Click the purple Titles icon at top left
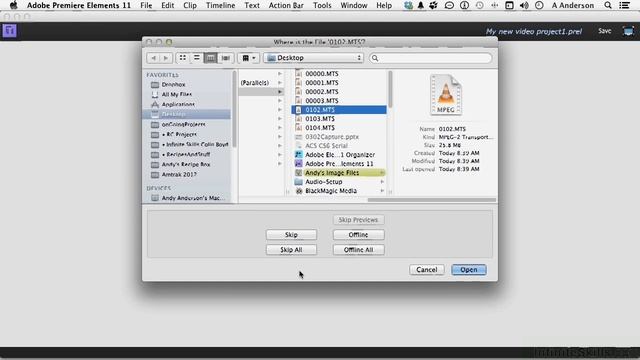 [x=9, y=31]
